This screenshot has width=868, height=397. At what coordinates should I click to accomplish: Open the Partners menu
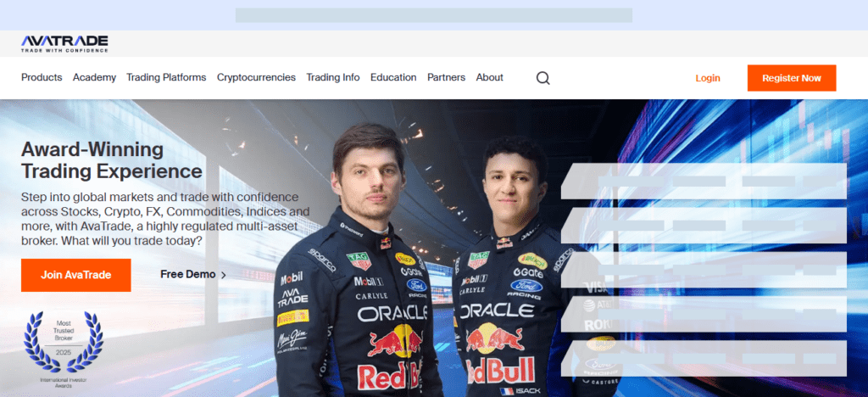point(446,77)
